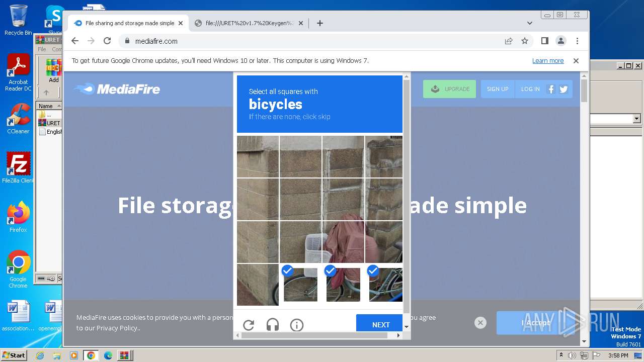Screen dimensions: 644x362
Task: Open dropdown in the right background window
Action: pyautogui.click(x=636, y=119)
